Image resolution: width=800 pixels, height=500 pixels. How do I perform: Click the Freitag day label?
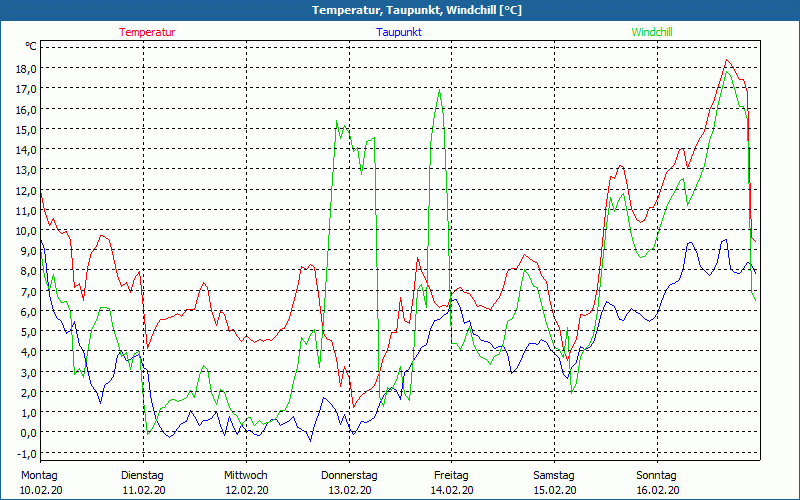(x=451, y=475)
